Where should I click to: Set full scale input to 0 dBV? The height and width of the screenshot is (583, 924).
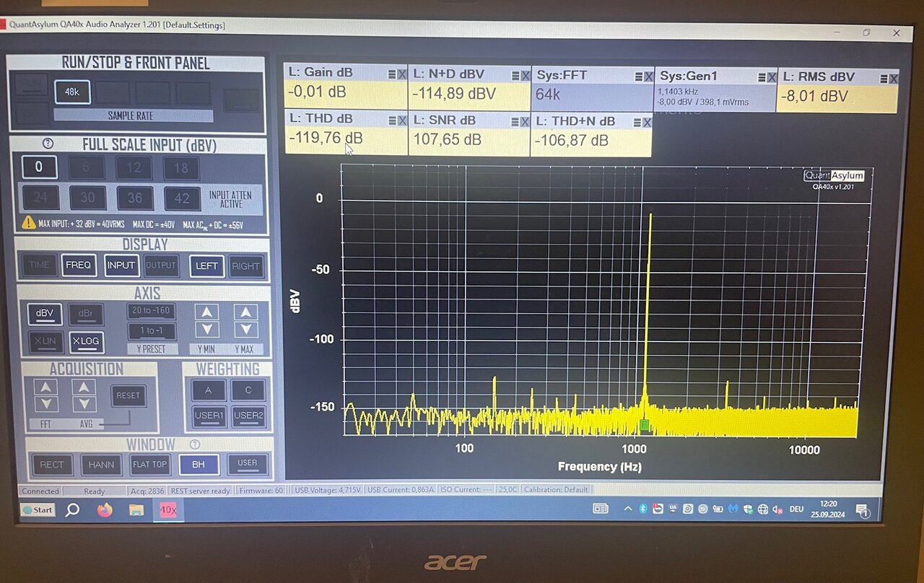click(x=39, y=167)
